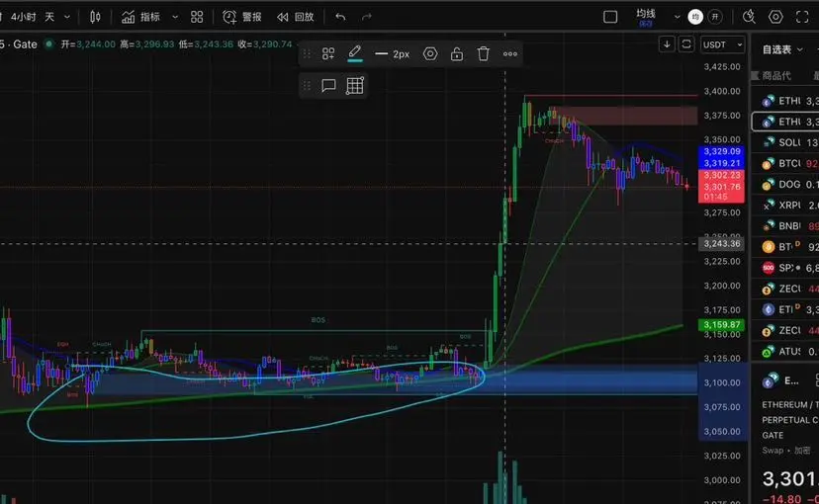Open the 自选表 watchlist dropdown
Image resolution: width=819 pixels, height=504 pixels.
tap(782, 49)
